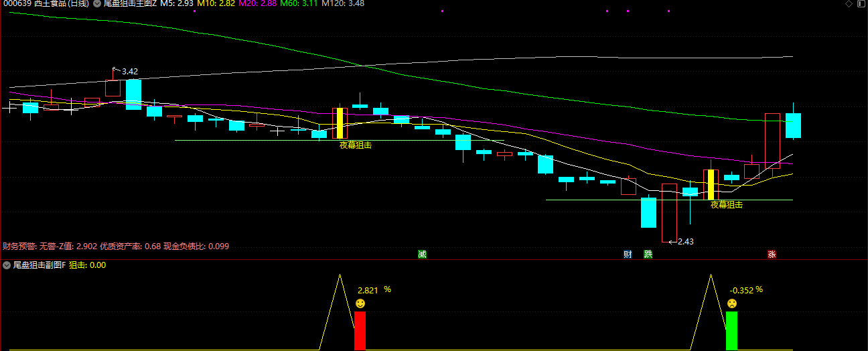Screen dimensions: 868x351
Task: Click the red 涨 event marker
Action: [772, 255]
